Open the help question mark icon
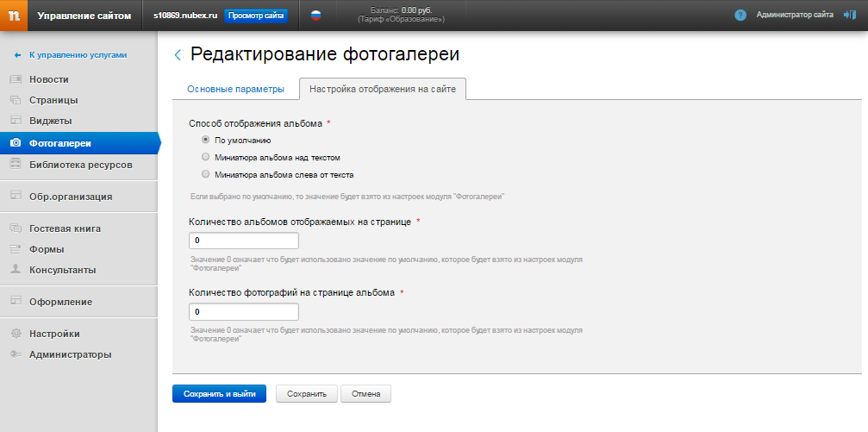Screen dimensions: 868x432 point(740,16)
